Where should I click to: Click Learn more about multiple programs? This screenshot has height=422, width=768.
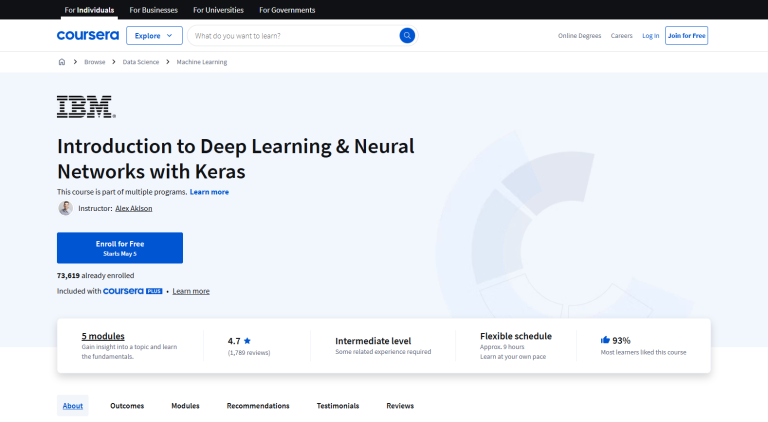(209, 192)
